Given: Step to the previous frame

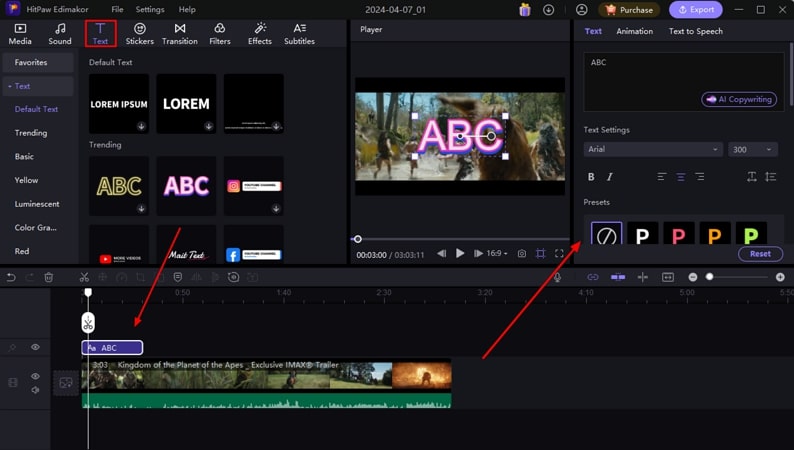Looking at the screenshot, I should coord(442,253).
